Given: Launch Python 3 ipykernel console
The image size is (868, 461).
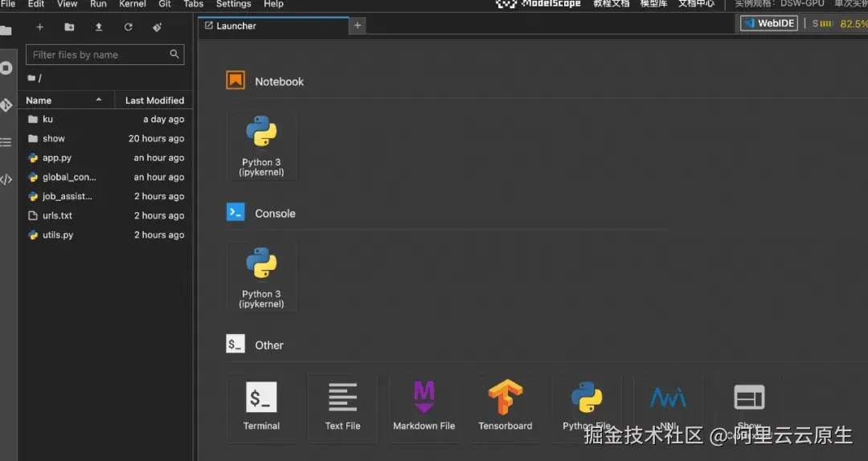Looking at the screenshot, I should (261, 278).
